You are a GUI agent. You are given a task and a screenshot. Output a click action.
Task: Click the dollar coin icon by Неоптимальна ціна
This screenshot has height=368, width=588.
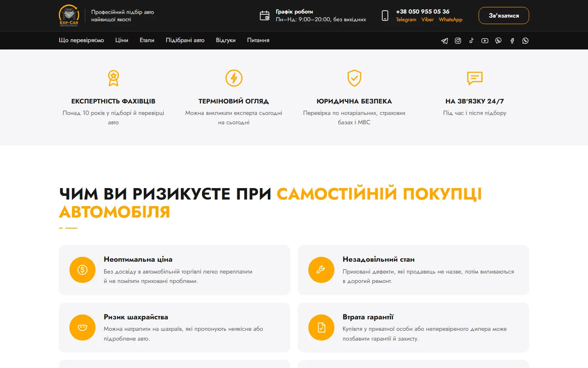82,270
